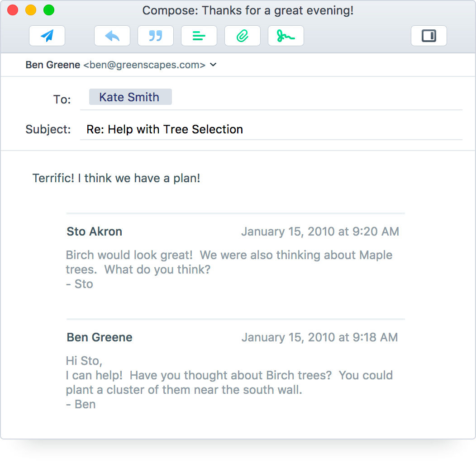Click the reply arrow toolbar icon
476x463 pixels.
pyautogui.click(x=112, y=36)
